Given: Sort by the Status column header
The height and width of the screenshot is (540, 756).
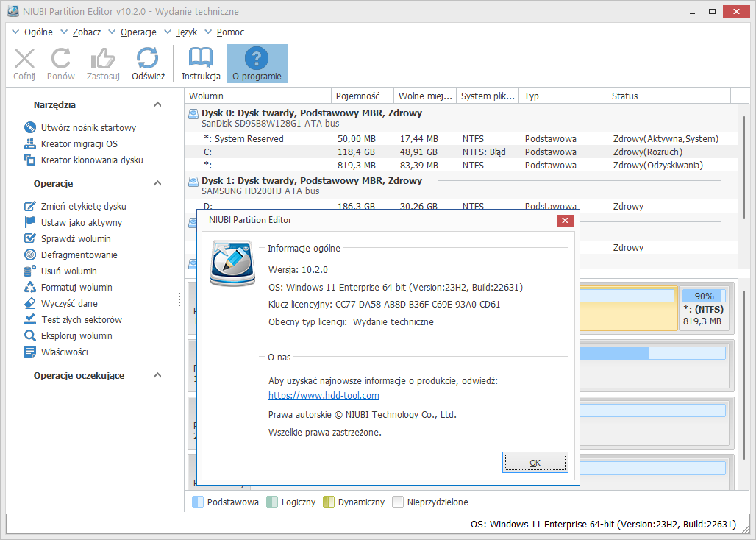Looking at the screenshot, I should pos(668,96).
